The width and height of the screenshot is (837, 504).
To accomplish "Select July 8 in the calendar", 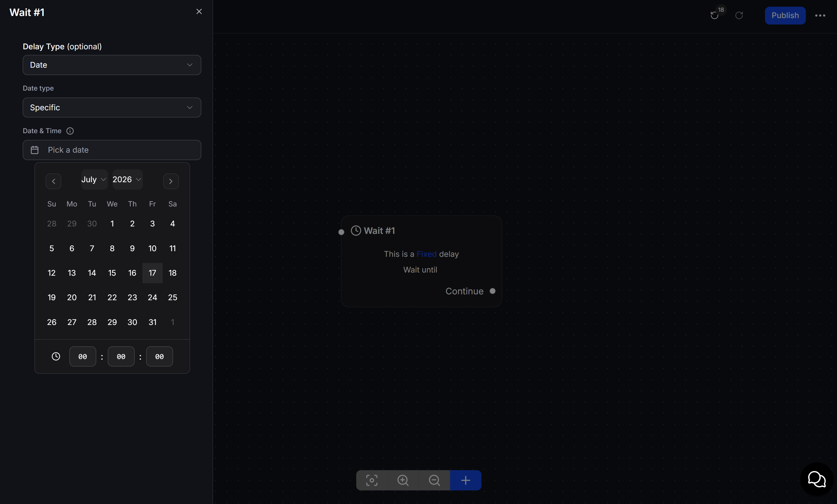I will click(112, 249).
